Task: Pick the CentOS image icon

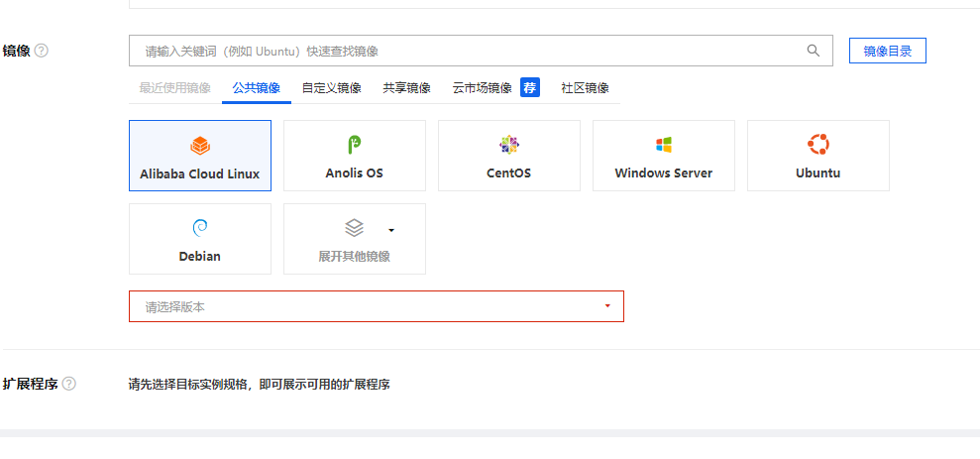Action: pos(509,146)
